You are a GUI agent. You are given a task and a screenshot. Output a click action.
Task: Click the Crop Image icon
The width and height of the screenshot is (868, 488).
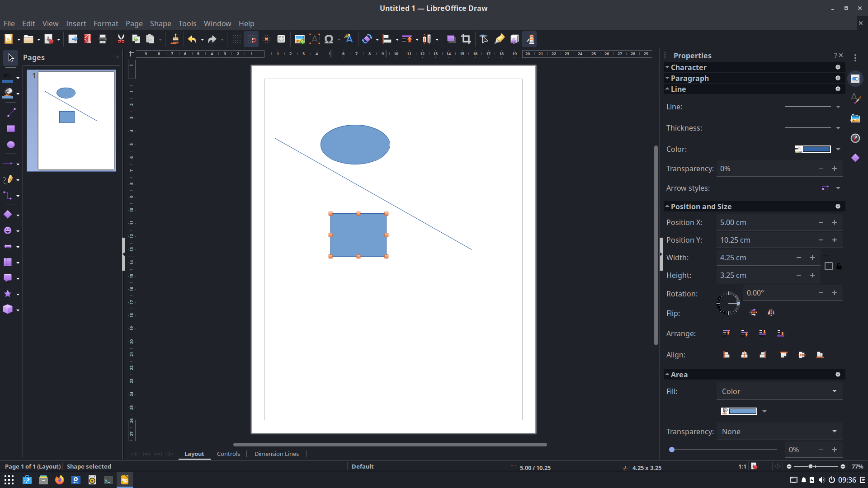click(466, 39)
